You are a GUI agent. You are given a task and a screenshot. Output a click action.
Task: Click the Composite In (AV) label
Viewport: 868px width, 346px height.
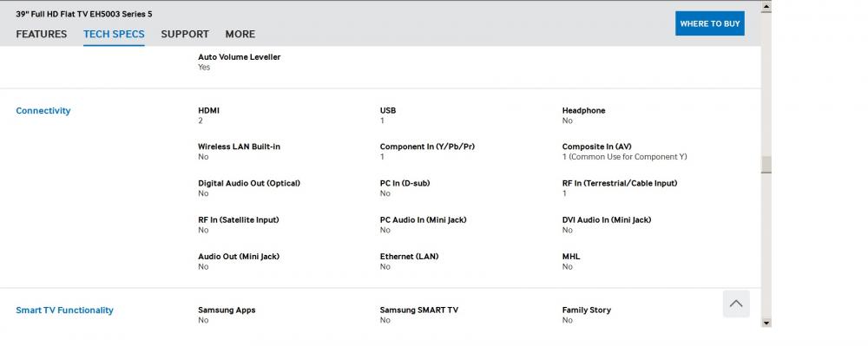597,147
